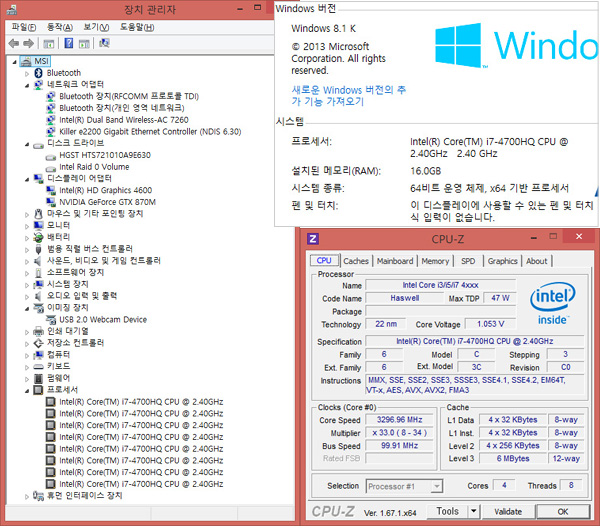Click the OK button in CPU-Z
The image size is (600, 528).
coord(562,512)
